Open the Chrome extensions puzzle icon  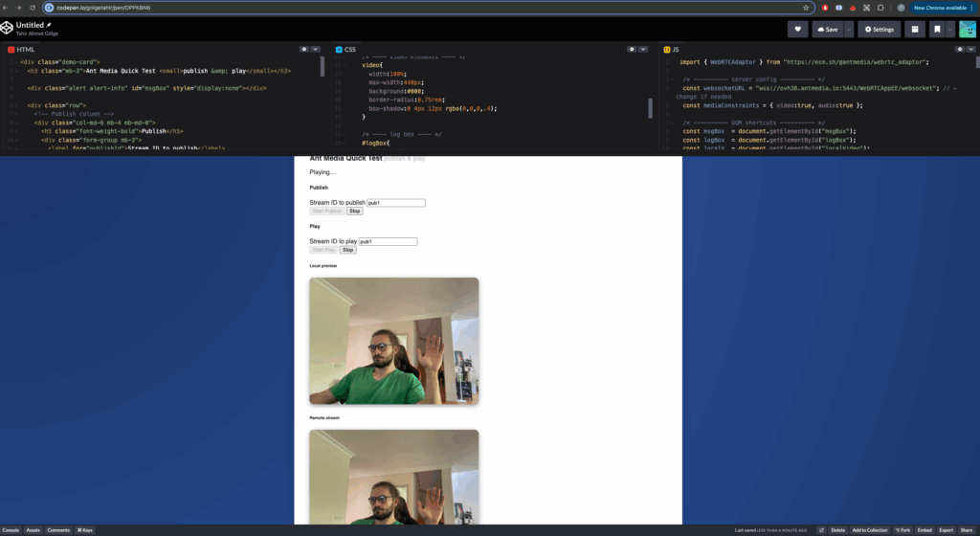pos(880,8)
